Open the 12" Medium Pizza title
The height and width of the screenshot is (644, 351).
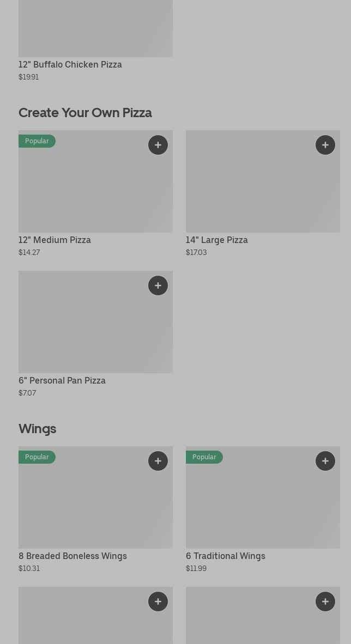(55, 240)
